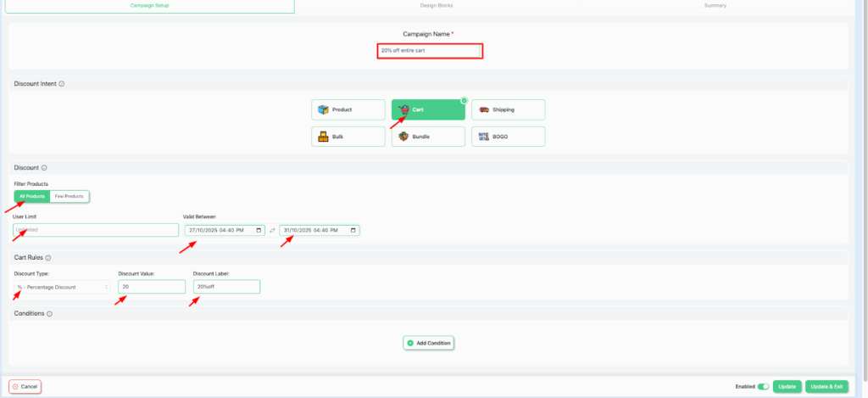Toggle the Enabled campaign switch

tap(763, 387)
